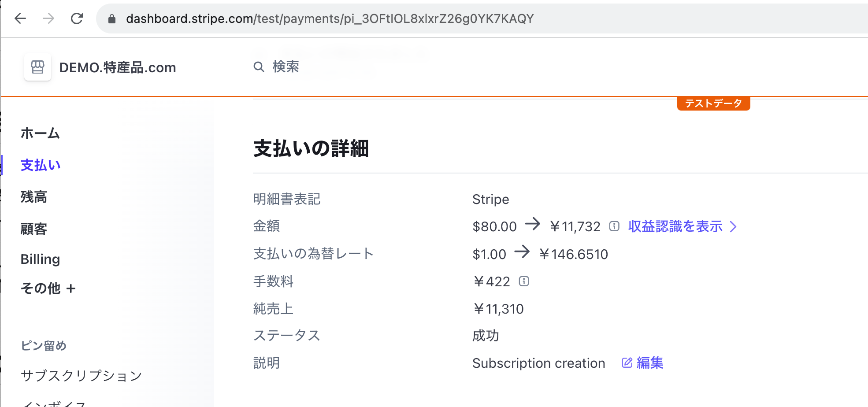Open the Billing section

40,259
